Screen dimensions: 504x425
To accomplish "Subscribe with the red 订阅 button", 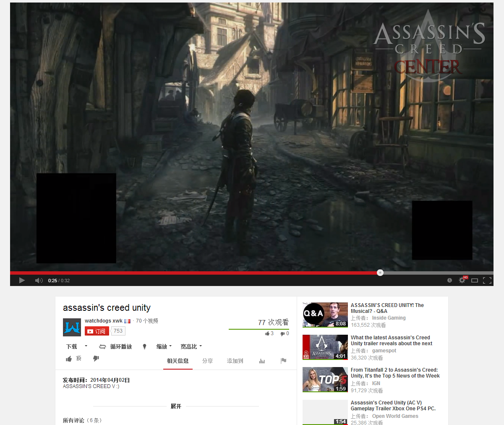I will click(x=97, y=331).
